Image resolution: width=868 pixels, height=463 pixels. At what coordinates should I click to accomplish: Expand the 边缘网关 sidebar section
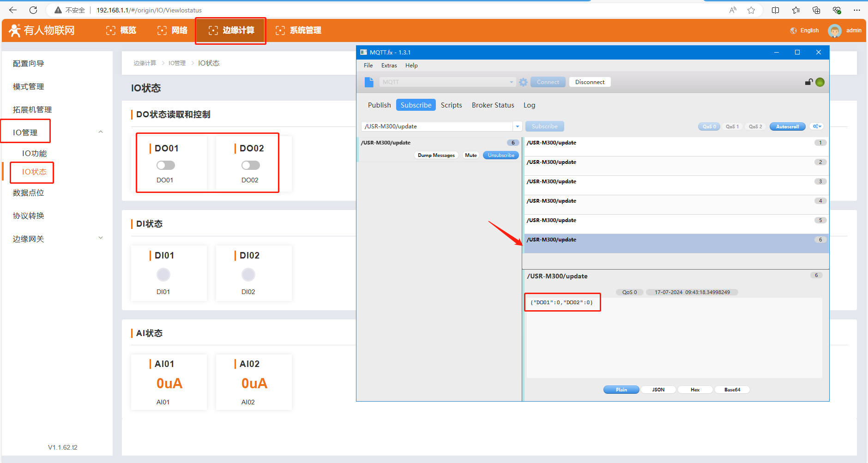coord(101,238)
